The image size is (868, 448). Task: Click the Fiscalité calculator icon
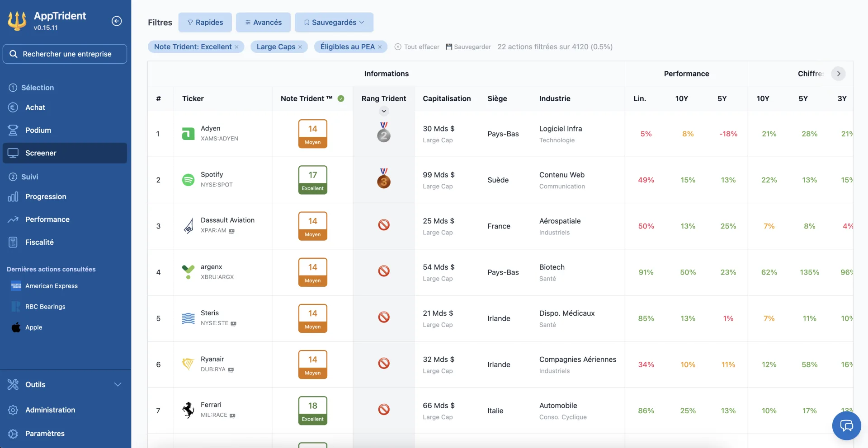(x=13, y=242)
